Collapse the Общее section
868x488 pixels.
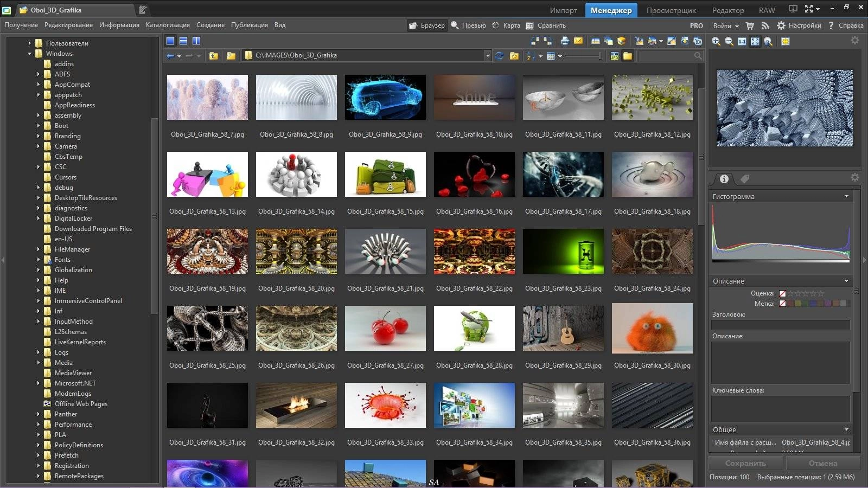tap(846, 429)
